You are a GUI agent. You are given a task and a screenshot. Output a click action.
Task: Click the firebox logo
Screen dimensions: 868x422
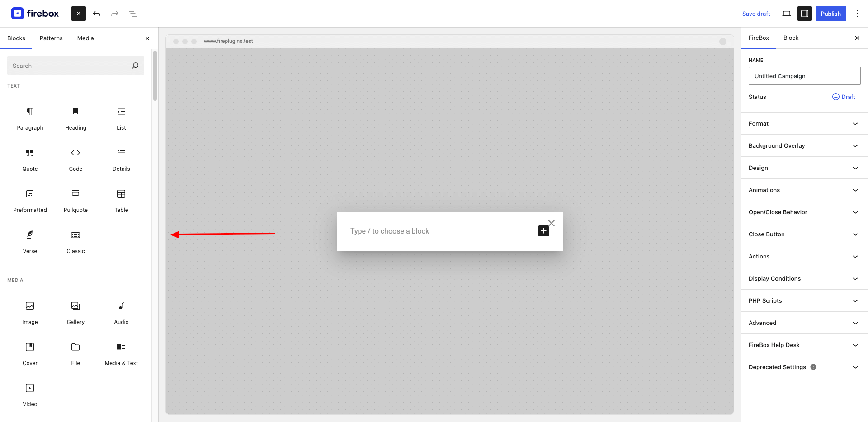pos(35,14)
